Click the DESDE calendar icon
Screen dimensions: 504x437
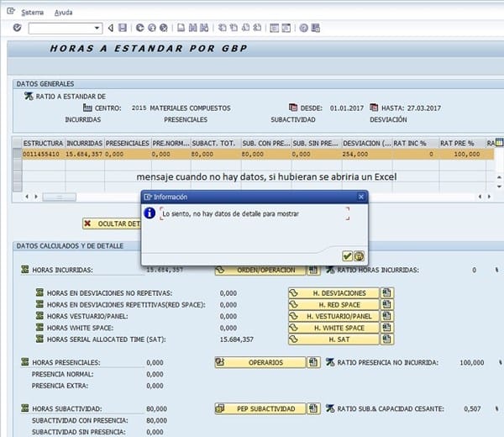pos(293,108)
